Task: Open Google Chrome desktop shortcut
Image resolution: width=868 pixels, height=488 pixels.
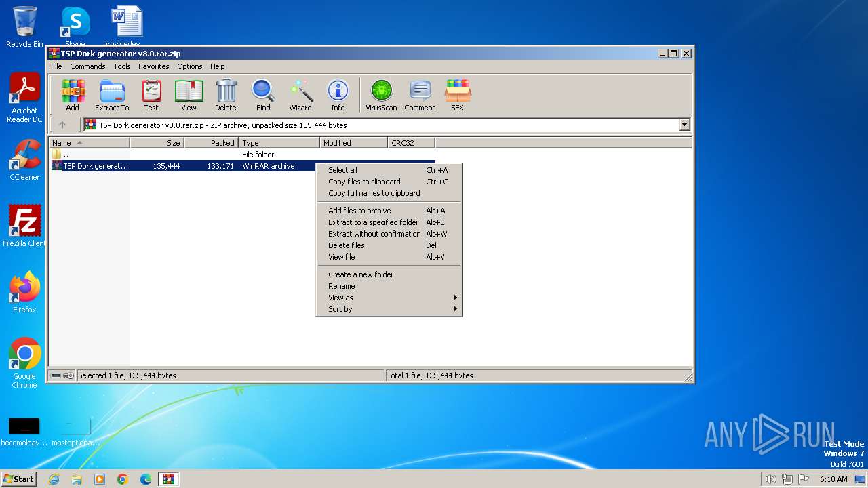Action: pyautogui.click(x=24, y=363)
